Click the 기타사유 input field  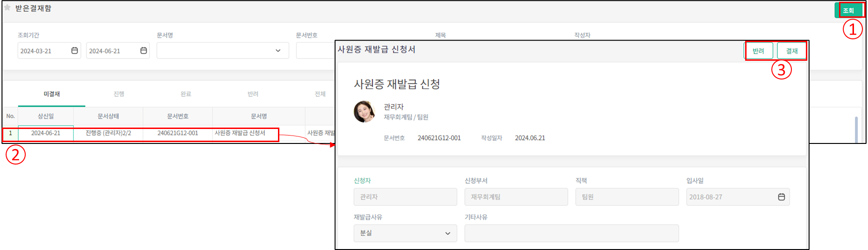571,233
